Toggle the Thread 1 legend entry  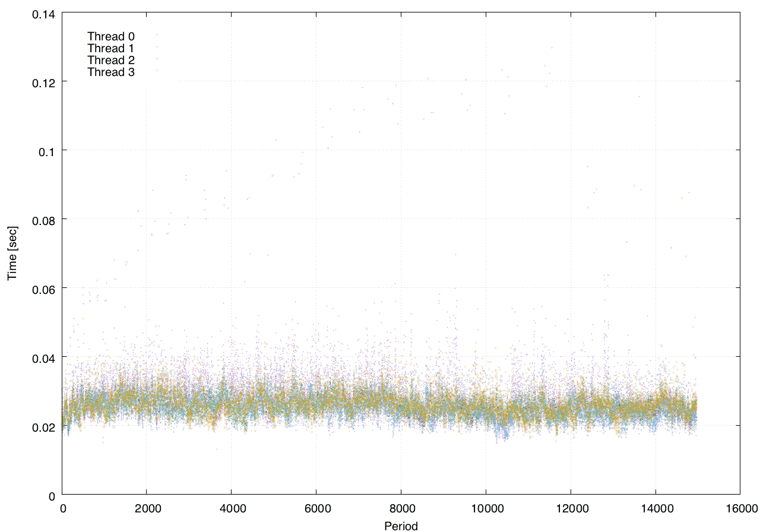[x=111, y=48]
